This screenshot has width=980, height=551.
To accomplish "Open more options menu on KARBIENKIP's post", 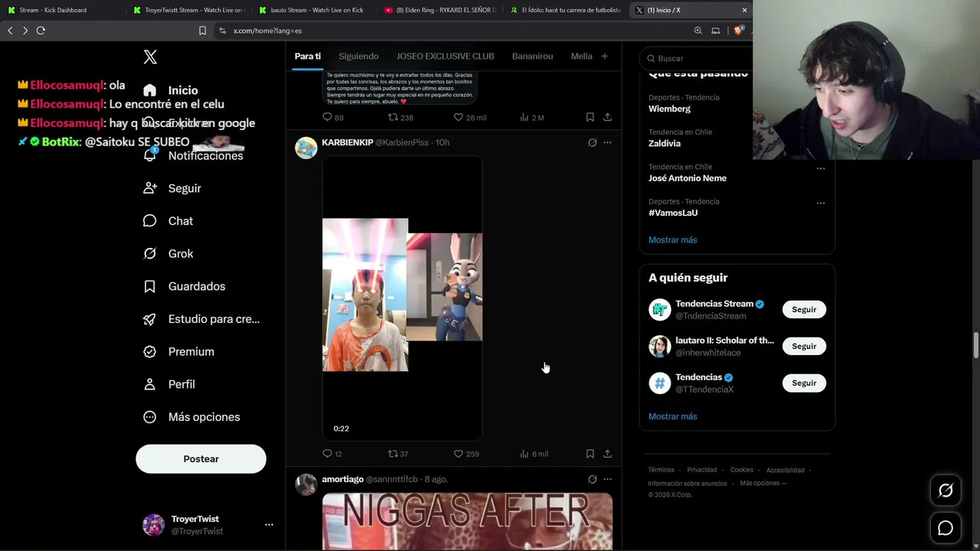I will [607, 142].
